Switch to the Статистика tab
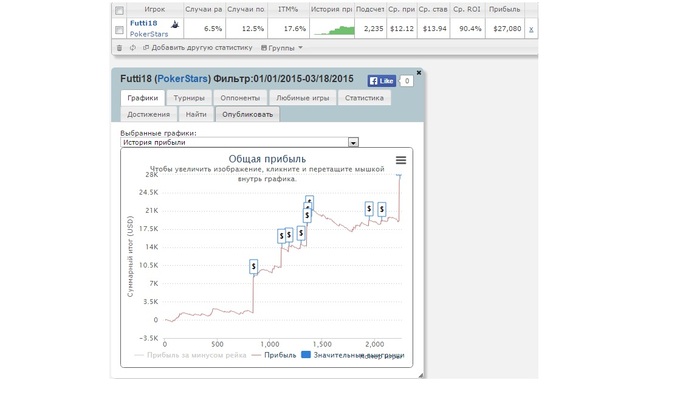Viewport: 700px width, 394px height. [x=364, y=98]
